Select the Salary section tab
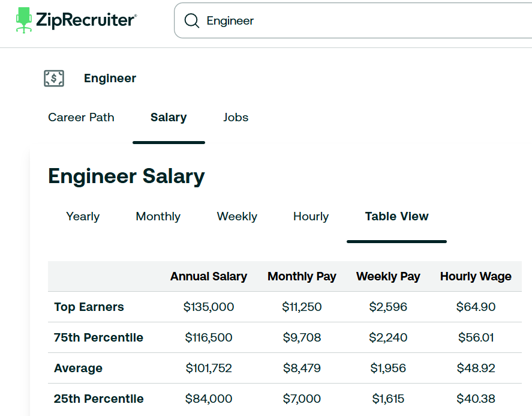Viewport: 532px width, 416px height. coord(169,118)
